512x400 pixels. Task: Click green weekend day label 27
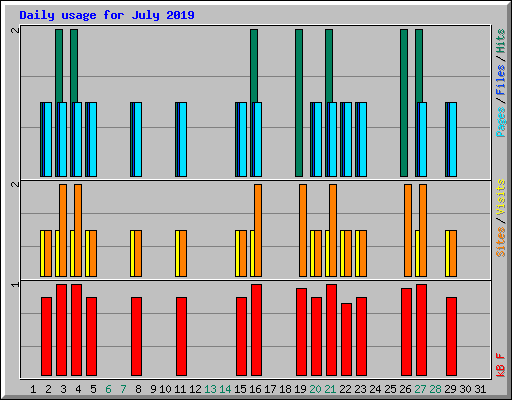click(x=420, y=389)
